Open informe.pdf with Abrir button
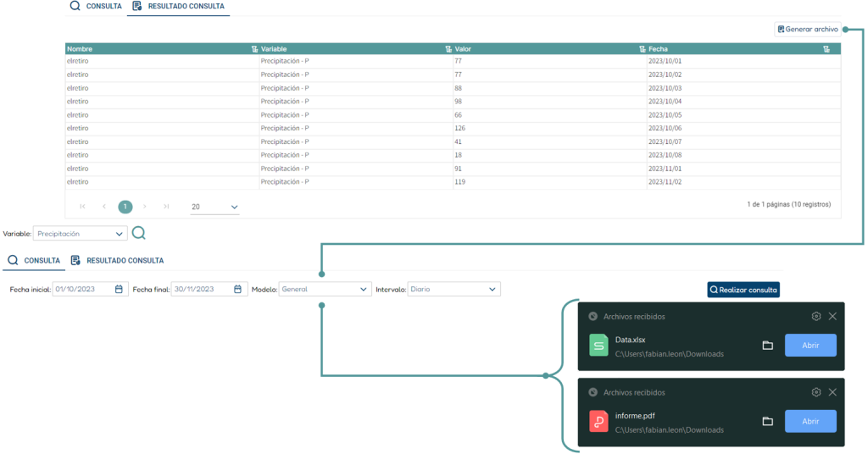This screenshot has height=454, width=868. [x=810, y=421]
